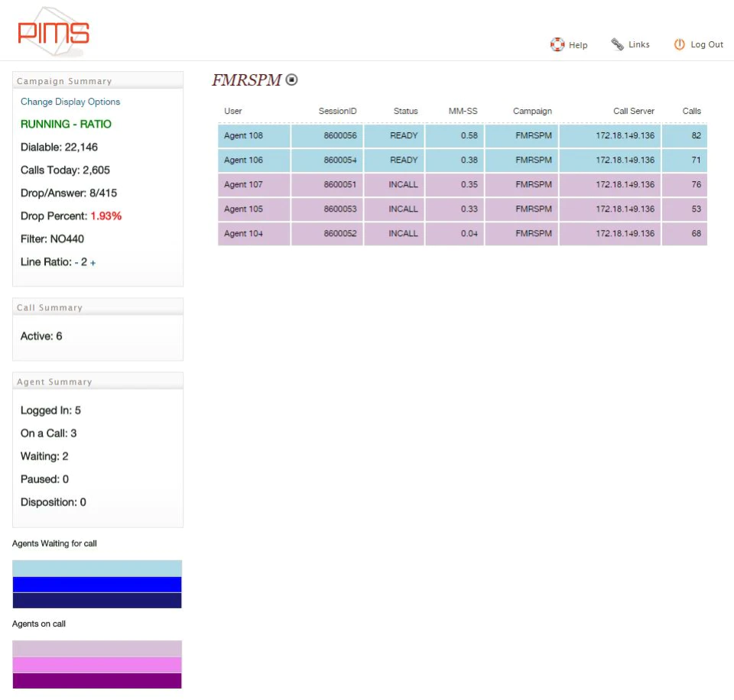The image size is (734, 700).
Task: Click the Log Out text
Action: tap(706, 44)
